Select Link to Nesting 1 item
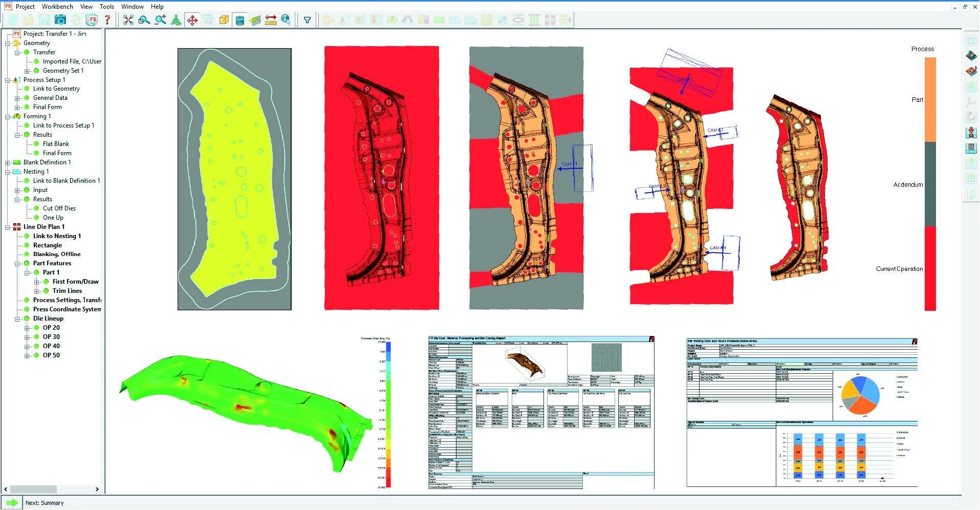Screen dimensions: 980x510 (x=57, y=236)
